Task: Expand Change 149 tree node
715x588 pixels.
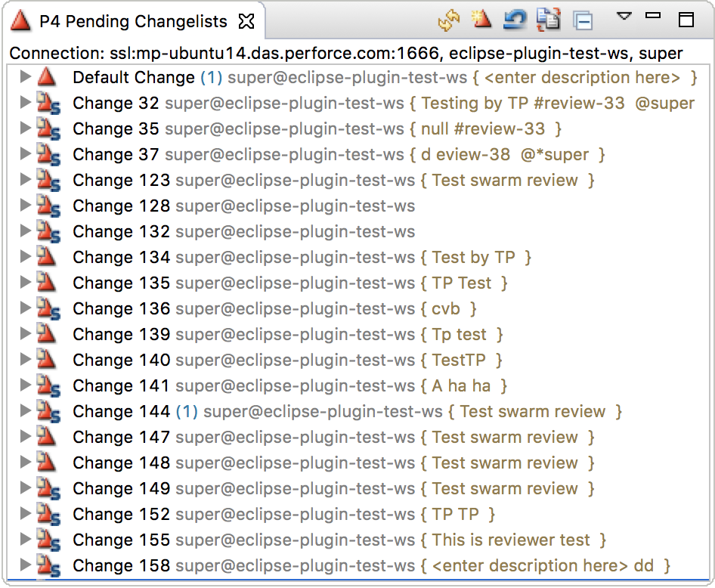Action: (25, 487)
